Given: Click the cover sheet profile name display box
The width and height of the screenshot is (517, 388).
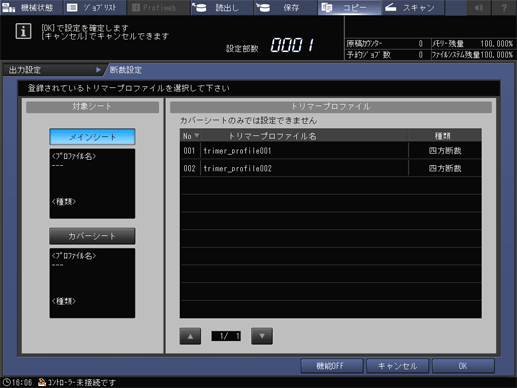Looking at the screenshot, I should tap(92, 283).
